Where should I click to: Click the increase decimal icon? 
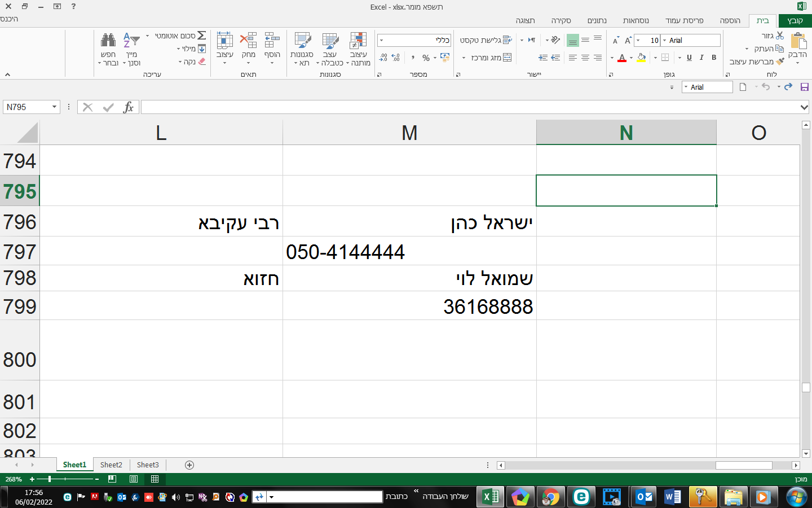point(396,58)
